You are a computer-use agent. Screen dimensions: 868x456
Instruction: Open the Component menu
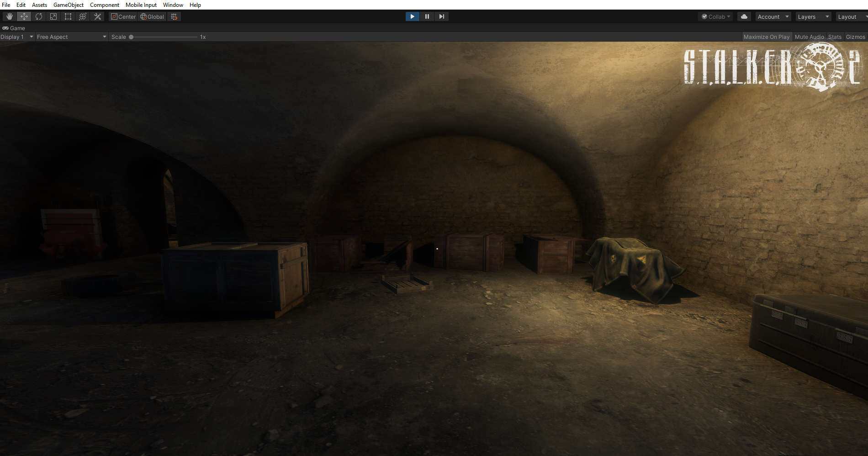105,5
